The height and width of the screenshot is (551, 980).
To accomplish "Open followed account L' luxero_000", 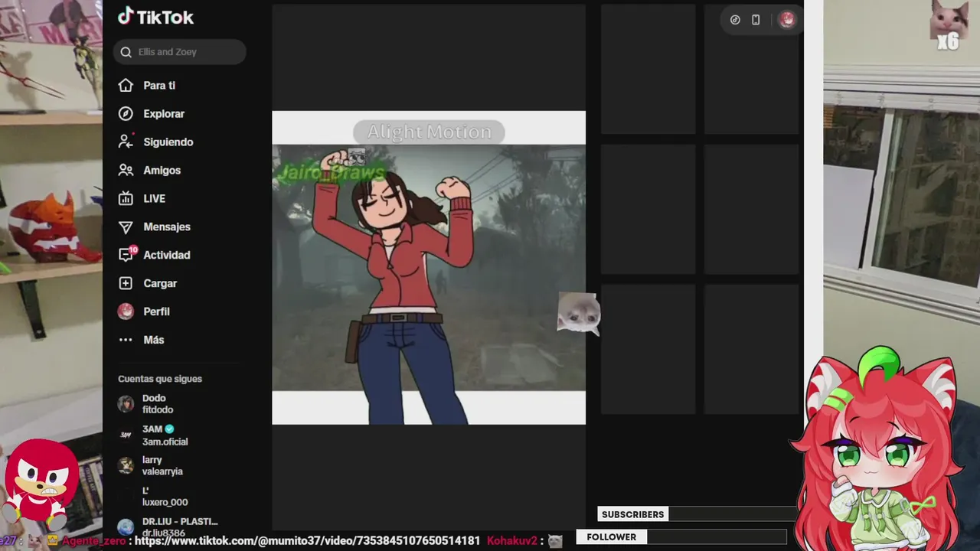I will click(x=153, y=497).
